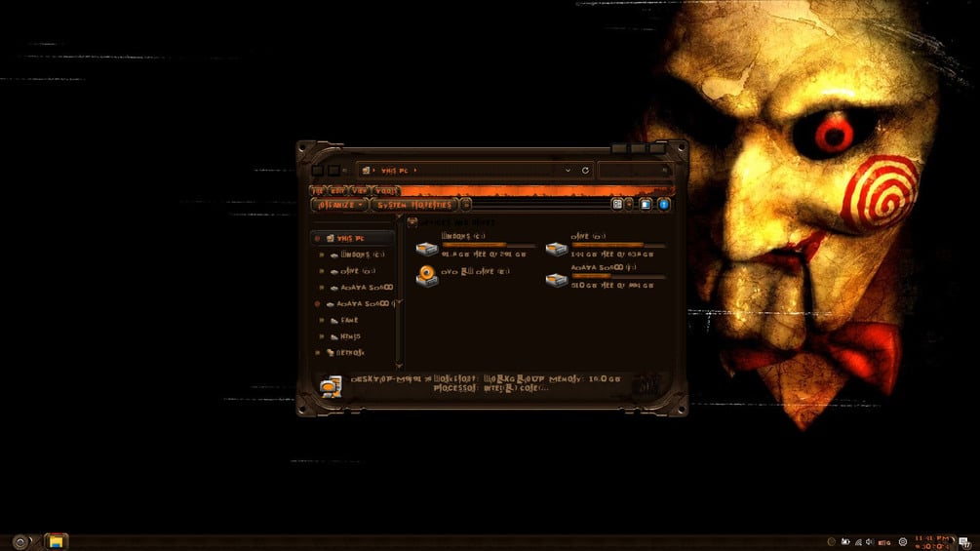Open File Explorer from the taskbar
Image resolution: width=980 pixels, height=551 pixels.
click(56, 541)
